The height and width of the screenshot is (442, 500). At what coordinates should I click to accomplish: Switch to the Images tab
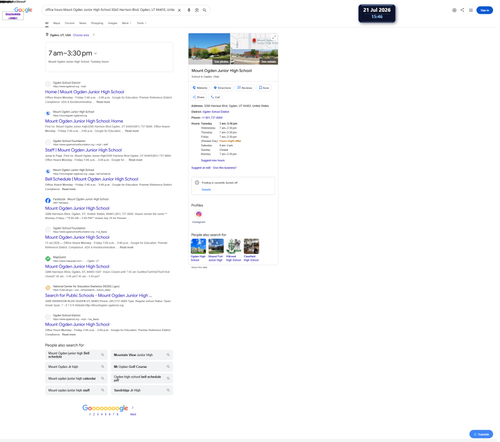click(x=113, y=23)
